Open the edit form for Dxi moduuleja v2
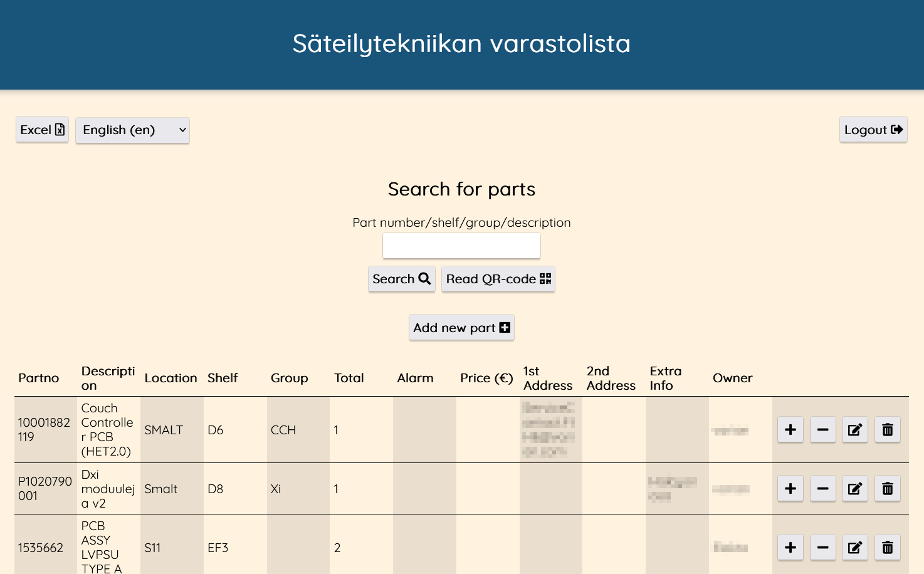The image size is (924, 574). (x=854, y=489)
